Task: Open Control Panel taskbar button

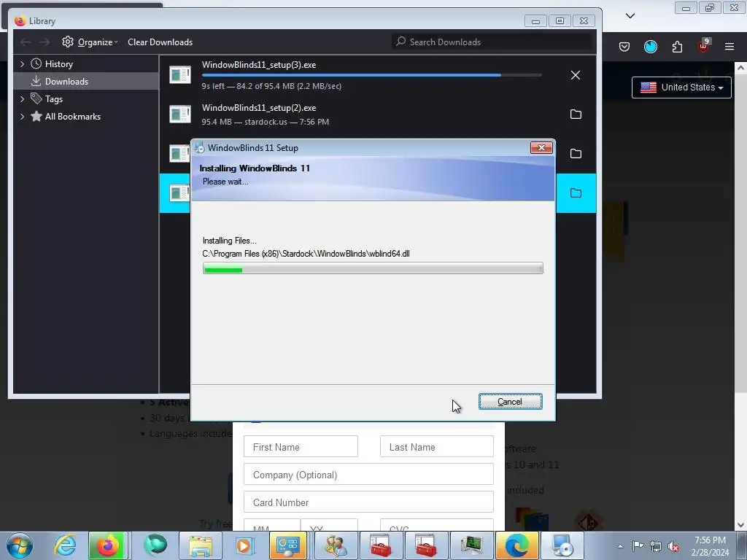Action: pos(288,545)
